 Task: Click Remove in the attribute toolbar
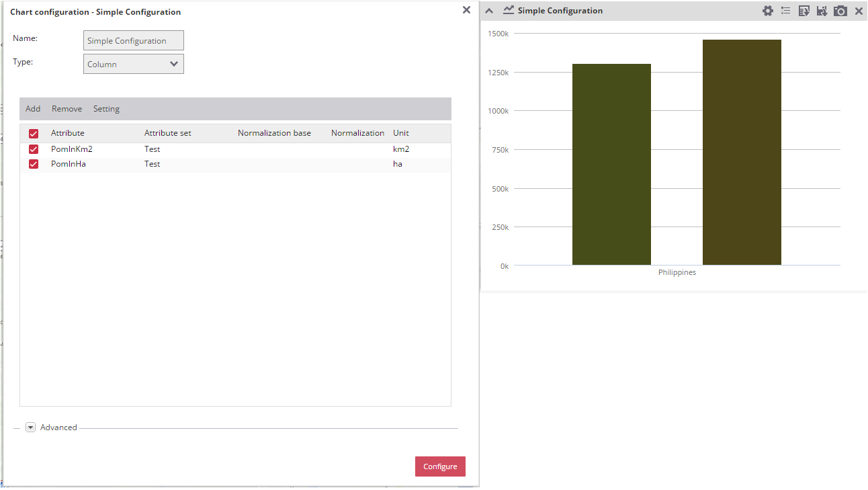[67, 109]
